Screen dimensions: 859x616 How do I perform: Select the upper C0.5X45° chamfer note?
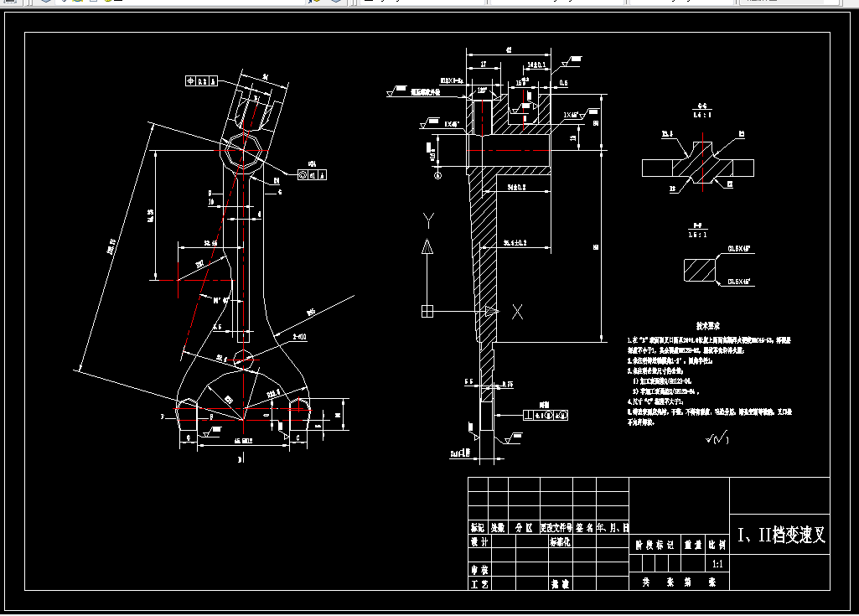738,249
